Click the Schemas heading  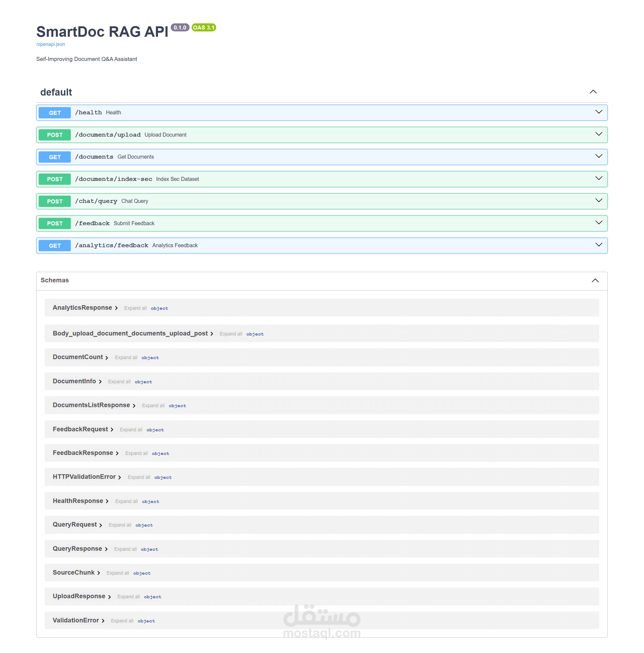pyautogui.click(x=55, y=280)
